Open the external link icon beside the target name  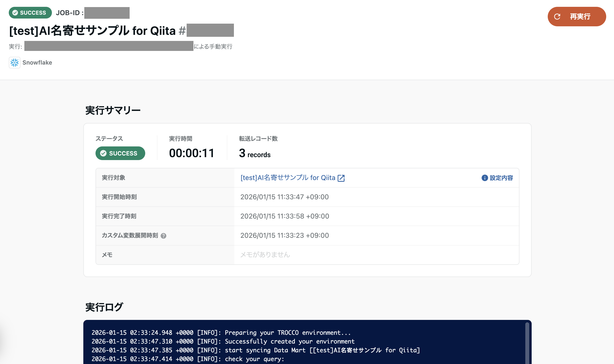point(341,178)
